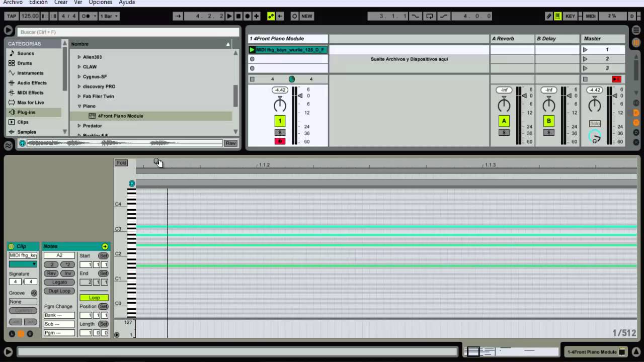644x362 pixels.
Task: Expand the Cygnus-SF plug-in folder
Action: tap(79, 76)
